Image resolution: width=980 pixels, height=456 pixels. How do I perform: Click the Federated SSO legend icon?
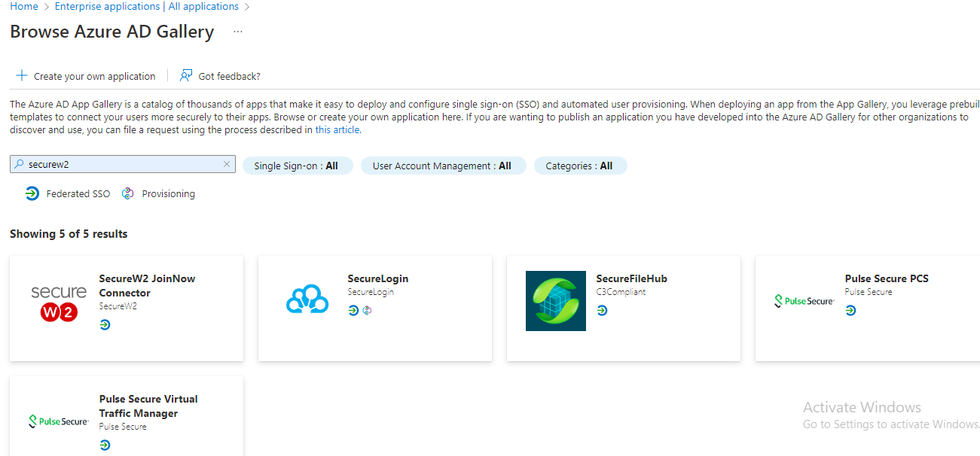(x=32, y=193)
